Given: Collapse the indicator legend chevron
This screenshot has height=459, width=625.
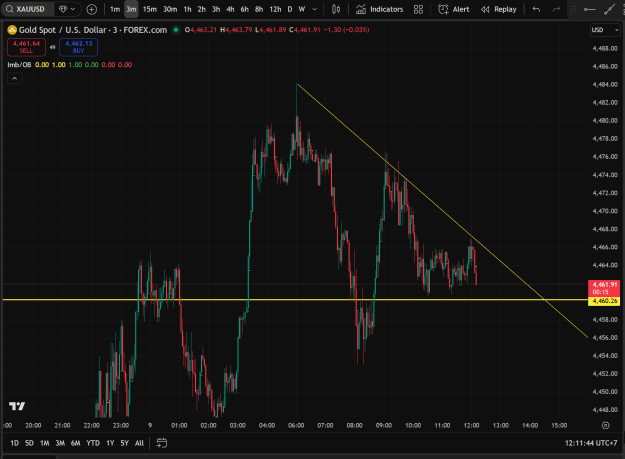Looking at the screenshot, I should click(x=15, y=78).
